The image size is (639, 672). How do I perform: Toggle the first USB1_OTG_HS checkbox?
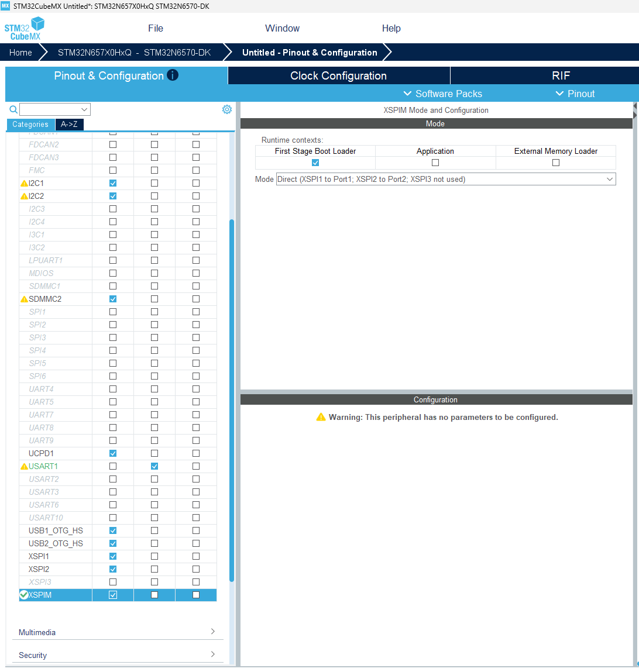pos(113,530)
